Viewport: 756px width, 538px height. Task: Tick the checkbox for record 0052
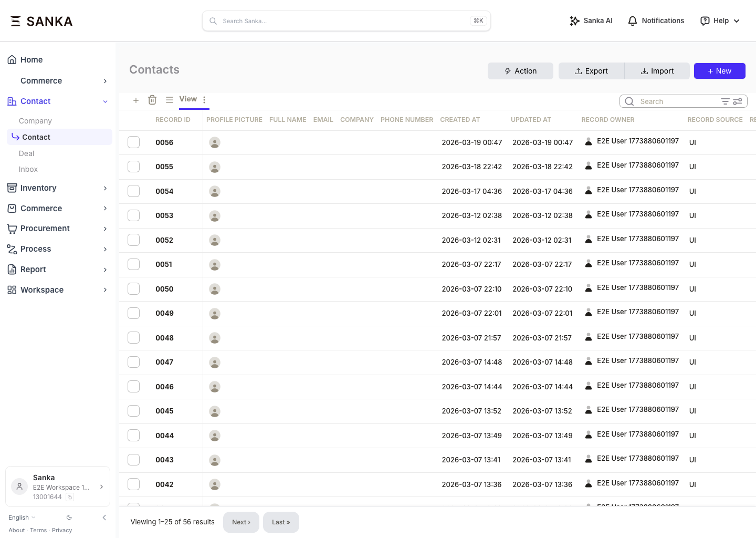point(134,240)
